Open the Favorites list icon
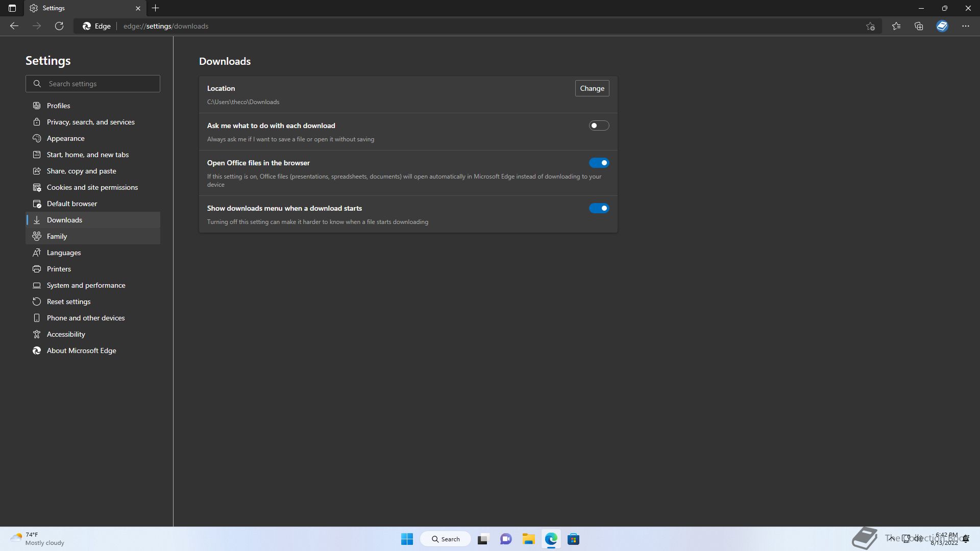The width and height of the screenshot is (980, 551). [896, 26]
